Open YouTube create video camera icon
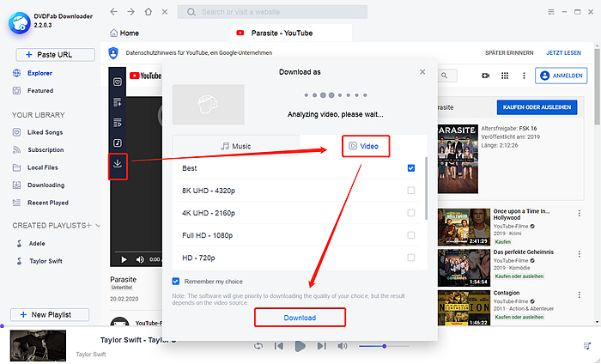 [x=486, y=76]
